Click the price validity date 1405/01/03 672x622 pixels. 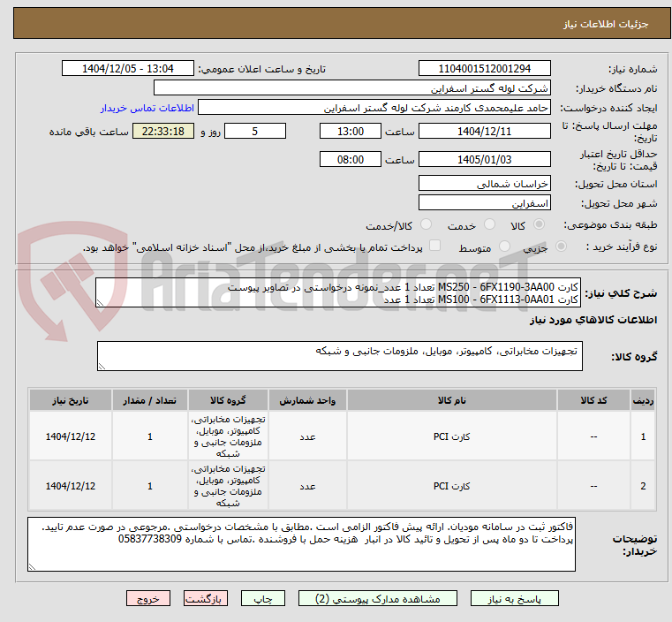pyautogui.click(x=484, y=159)
